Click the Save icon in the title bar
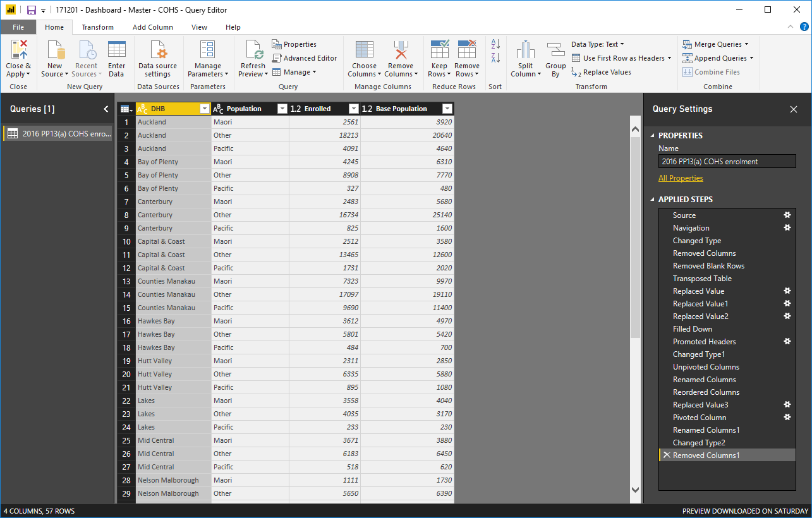Screen dimensions: 812x518 (31, 9)
